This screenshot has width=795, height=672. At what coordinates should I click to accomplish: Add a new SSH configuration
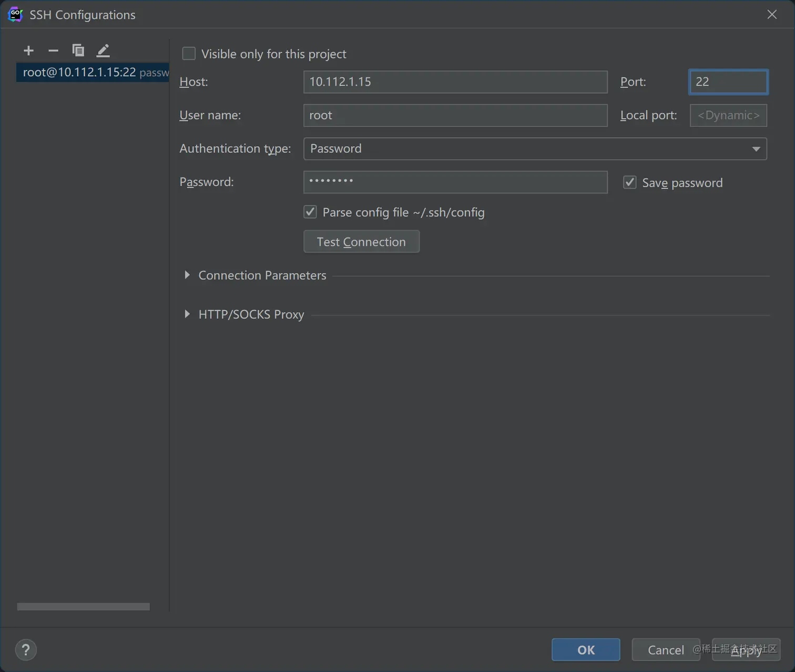(x=28, y=50)
